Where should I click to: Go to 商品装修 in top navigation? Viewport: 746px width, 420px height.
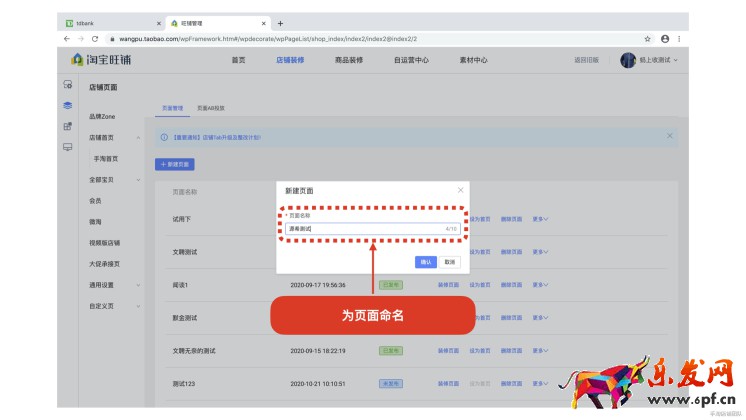[348, 60]
